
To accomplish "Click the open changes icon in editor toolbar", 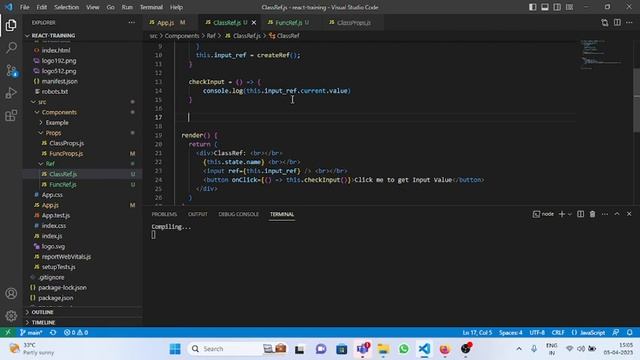I will tap(604, 23).
